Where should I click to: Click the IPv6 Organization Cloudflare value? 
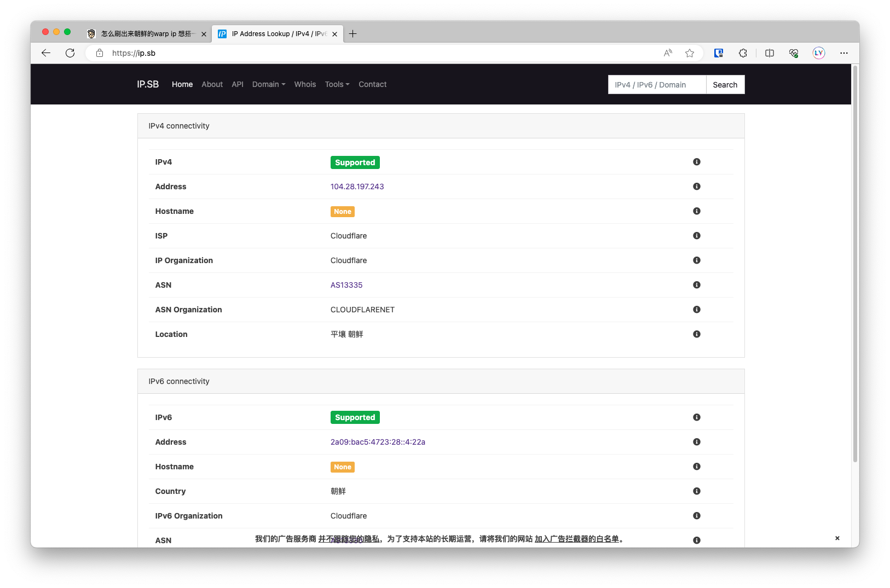click(x=349, y=516)
